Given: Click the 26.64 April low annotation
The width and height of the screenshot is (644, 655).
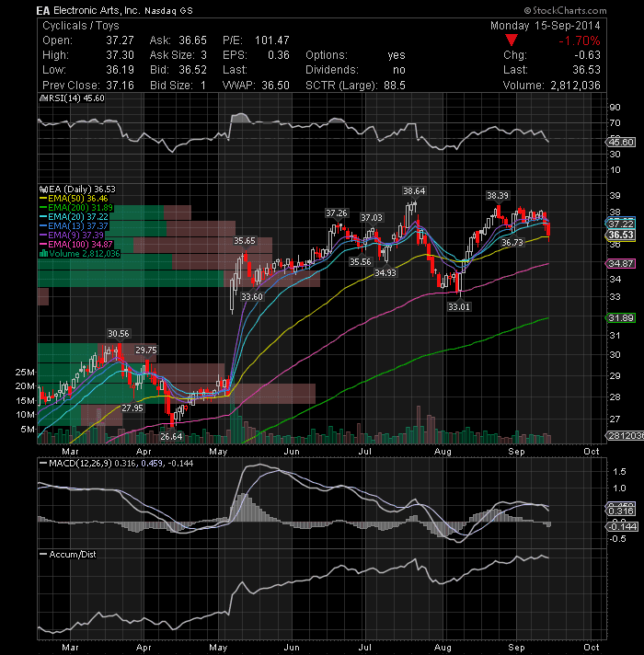Looking at the screenshot, I should (171, 437).
